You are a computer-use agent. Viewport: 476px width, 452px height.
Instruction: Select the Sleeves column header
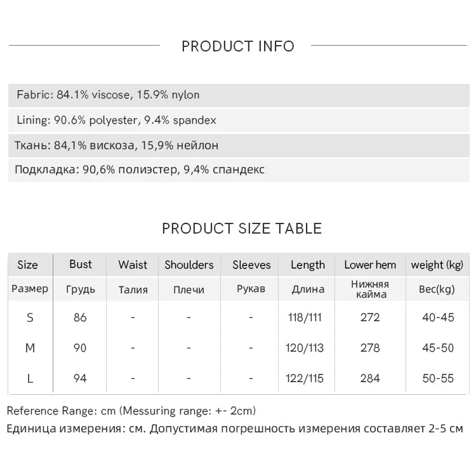[x=251, y=265]
